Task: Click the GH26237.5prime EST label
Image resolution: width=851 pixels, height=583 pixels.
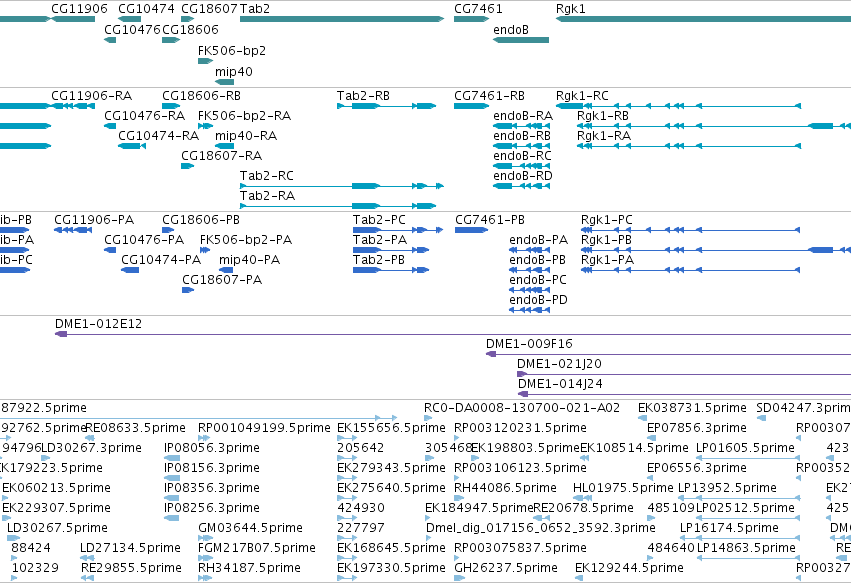Action: pos(506,568)
